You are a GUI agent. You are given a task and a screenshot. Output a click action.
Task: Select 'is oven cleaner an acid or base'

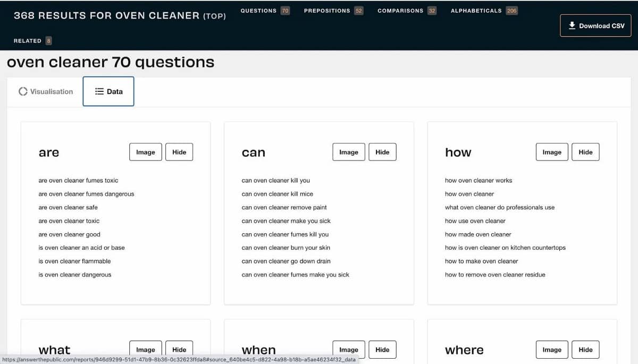coord(81,248)
